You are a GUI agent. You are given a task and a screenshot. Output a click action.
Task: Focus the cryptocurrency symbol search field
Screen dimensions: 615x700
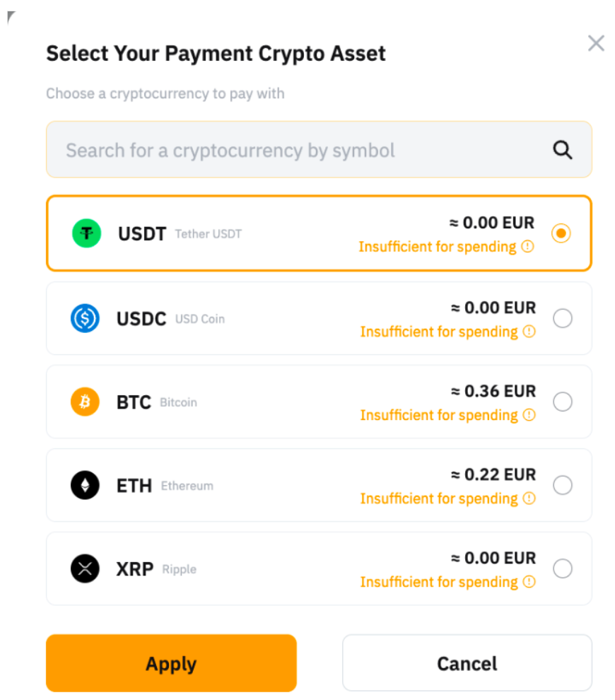[x=297, y=150]
